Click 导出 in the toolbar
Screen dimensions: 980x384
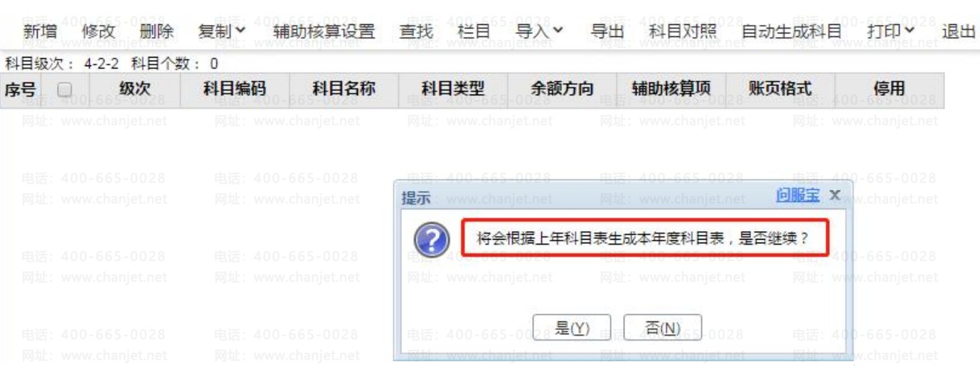coord(607,31)
